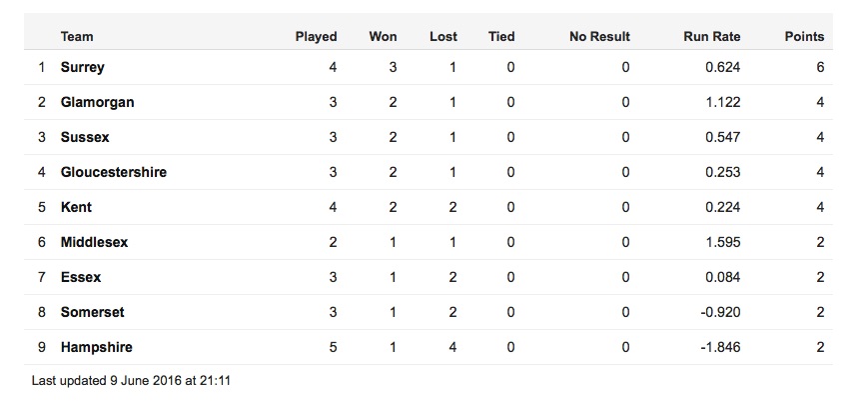Click the Team column header
This screenshot has height=405, width=868.
tap(77, 37)
